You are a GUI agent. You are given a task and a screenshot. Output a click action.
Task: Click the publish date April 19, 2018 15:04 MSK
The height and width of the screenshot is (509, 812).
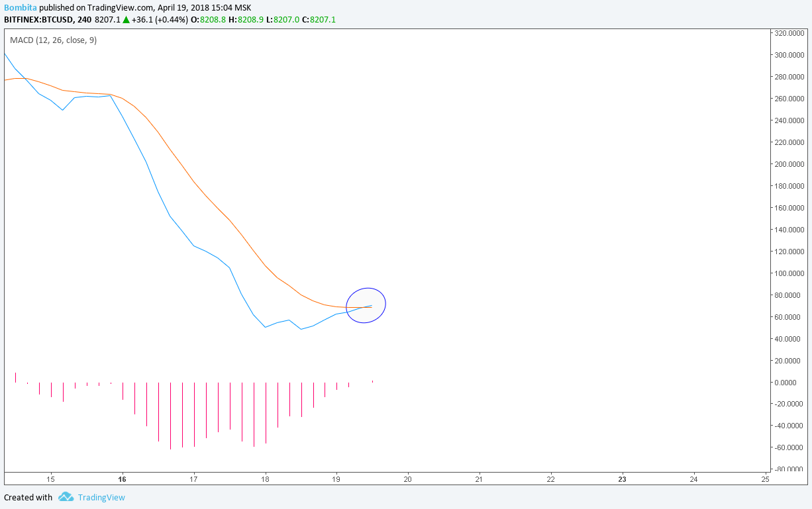(x=204, y=7)
